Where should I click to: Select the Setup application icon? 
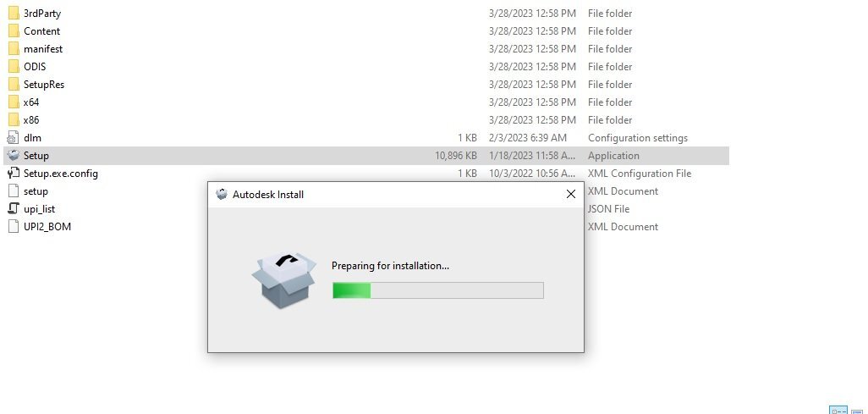(x=14, y=156)
